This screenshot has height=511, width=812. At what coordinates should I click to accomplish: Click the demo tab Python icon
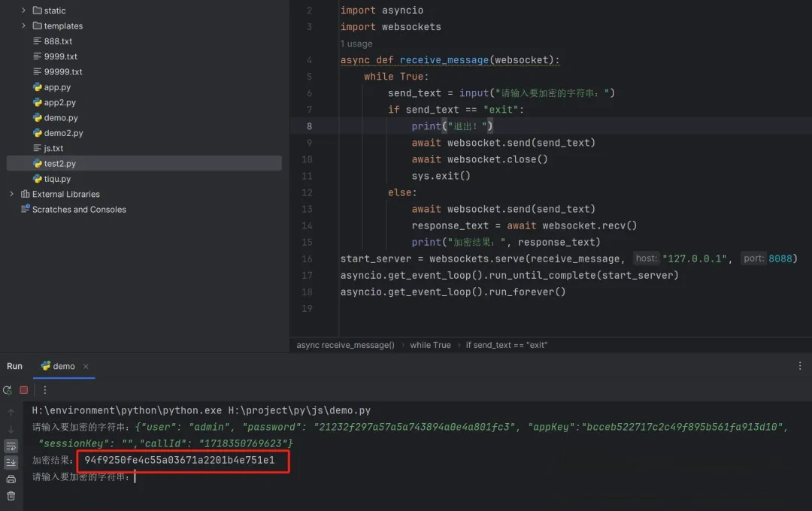click(46, 365)
